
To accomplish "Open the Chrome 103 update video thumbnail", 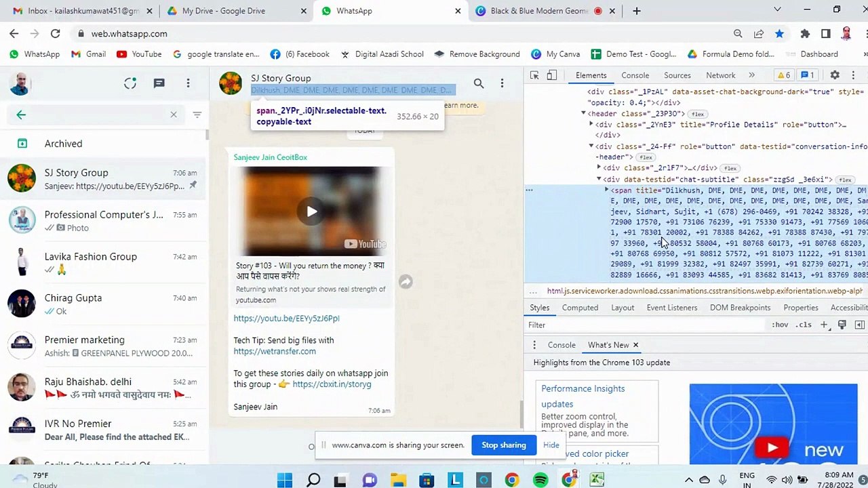I will pyautogui.click(x=773, y=424).
